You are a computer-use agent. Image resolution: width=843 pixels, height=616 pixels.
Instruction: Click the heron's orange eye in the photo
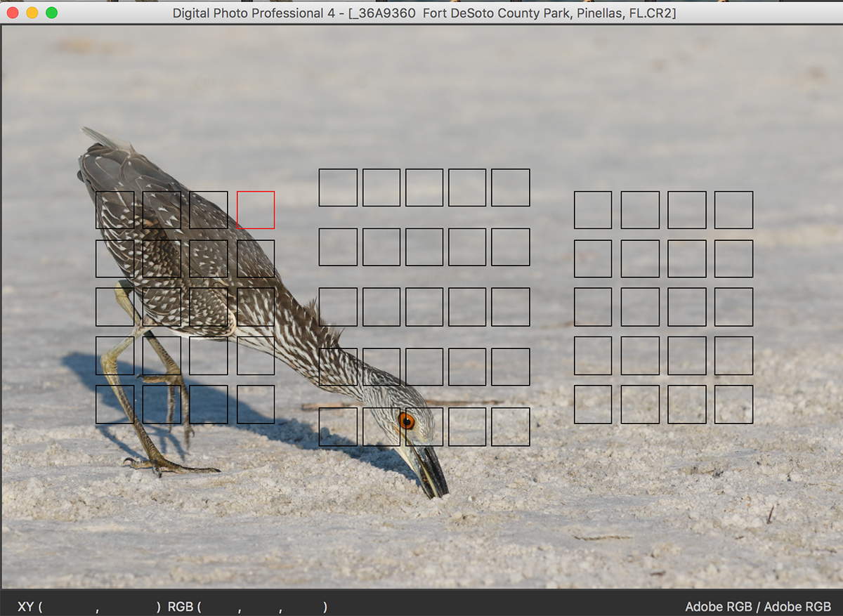(406, 421)
